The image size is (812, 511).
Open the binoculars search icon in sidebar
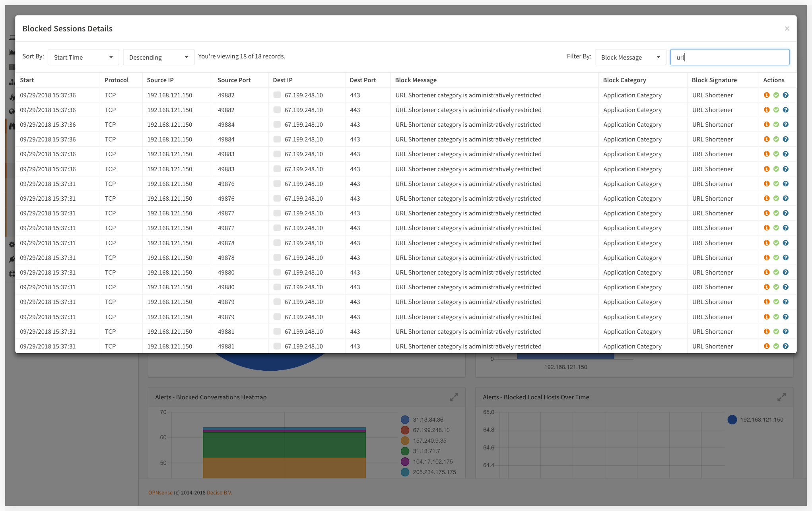[12, 126]
